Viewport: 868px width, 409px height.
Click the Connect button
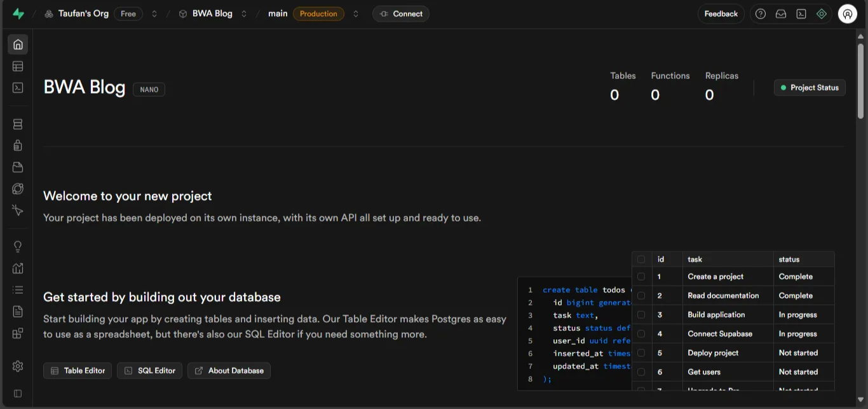[x=400, y=14]
